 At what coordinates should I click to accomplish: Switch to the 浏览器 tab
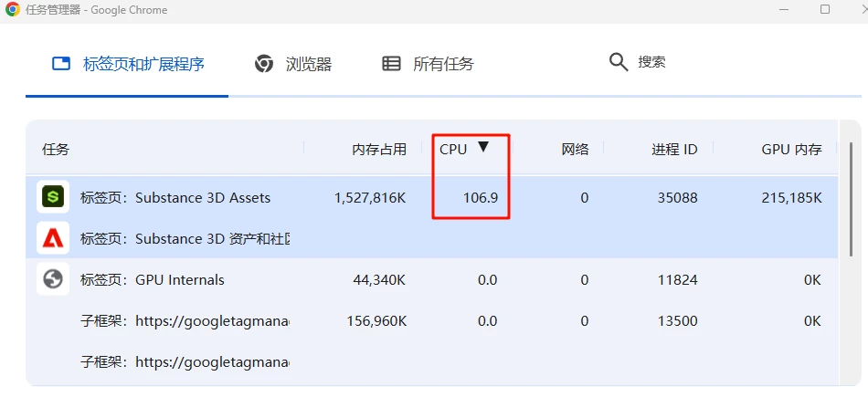(293, 64)
